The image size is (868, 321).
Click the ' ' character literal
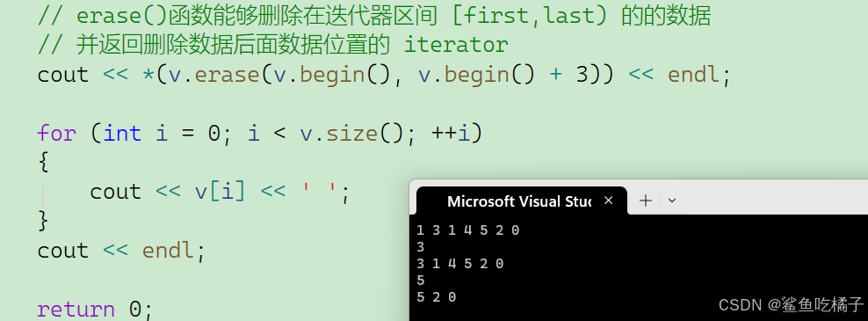[x=318, y=191]
